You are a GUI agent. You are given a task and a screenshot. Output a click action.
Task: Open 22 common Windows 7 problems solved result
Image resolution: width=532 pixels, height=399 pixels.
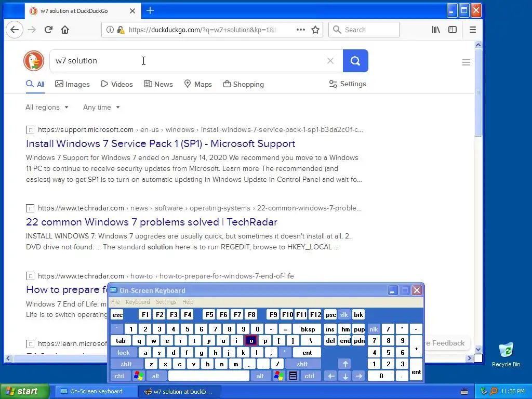(x=152, y=222)
